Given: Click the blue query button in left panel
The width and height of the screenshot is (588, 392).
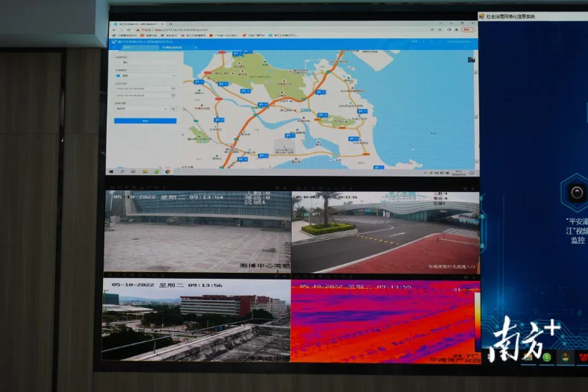Looking at the screenshot, I should pos(145,121).
